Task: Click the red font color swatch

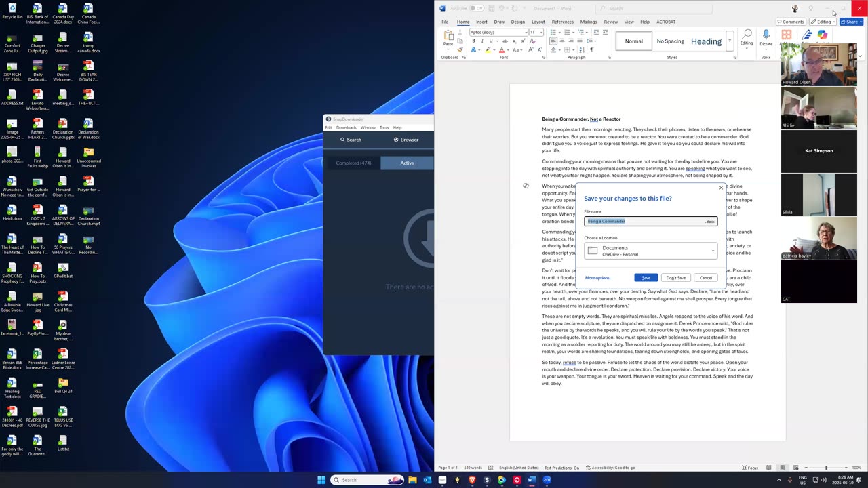Action: (x=502, y=49)
